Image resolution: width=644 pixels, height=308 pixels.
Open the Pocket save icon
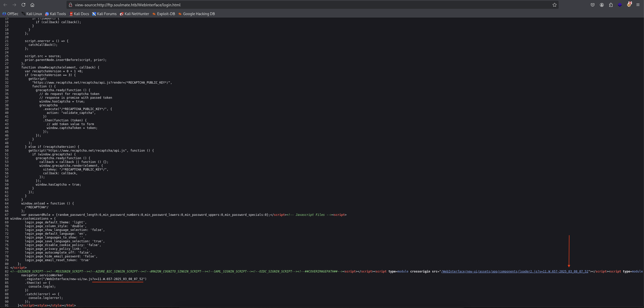(593, 5)
